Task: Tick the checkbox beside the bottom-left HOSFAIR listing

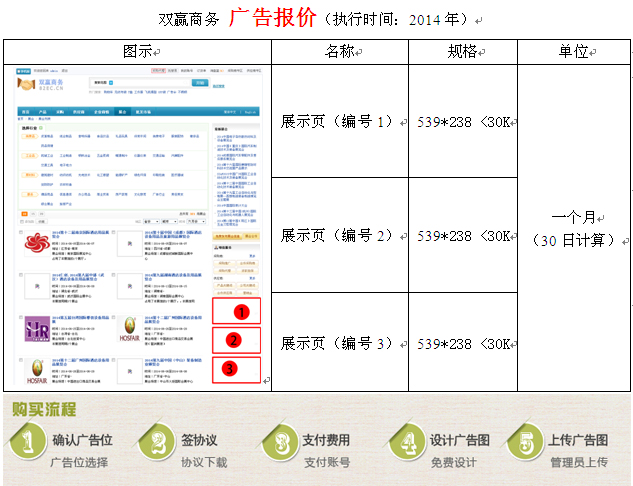Action: coord(22,361)
